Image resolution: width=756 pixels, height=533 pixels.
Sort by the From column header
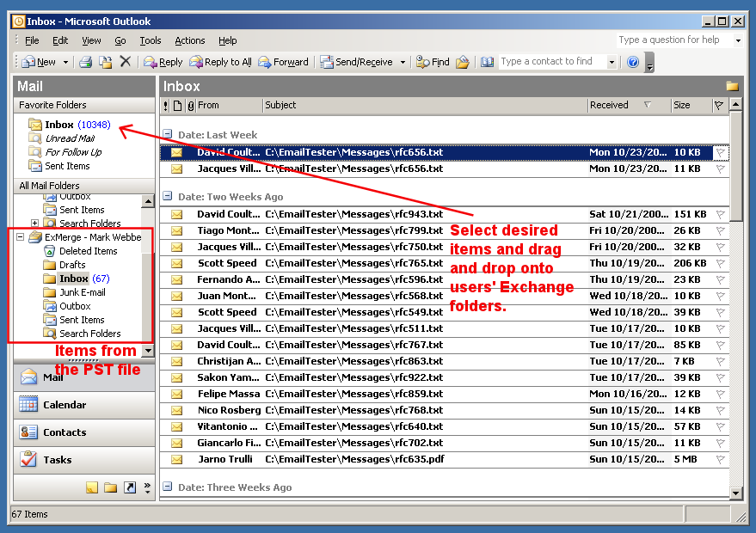[x=229, y=105]
